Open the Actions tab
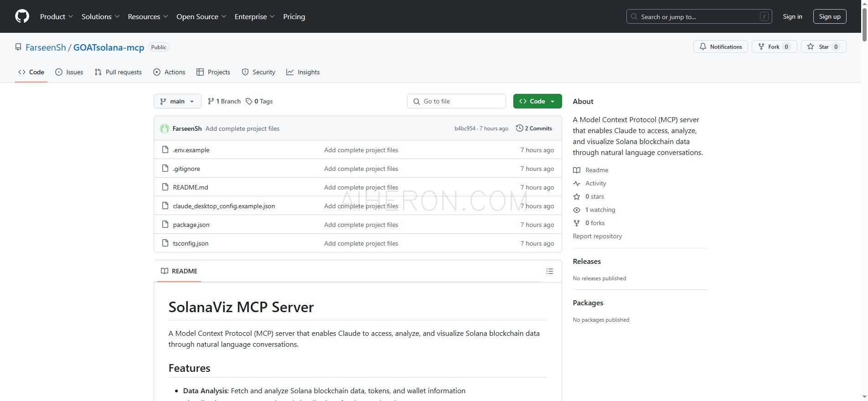Image resolution: width=868 pixels, height=401 pixels. click(169, 72)
